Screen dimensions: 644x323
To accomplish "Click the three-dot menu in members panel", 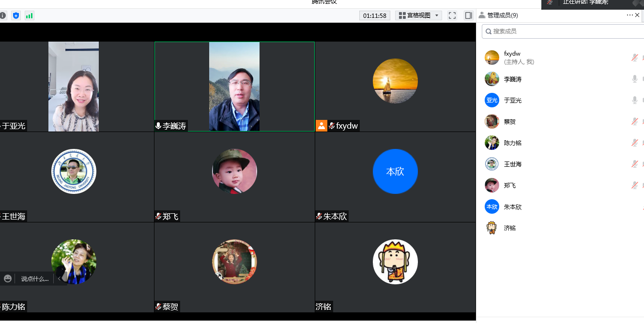I will tap(629, 15).
